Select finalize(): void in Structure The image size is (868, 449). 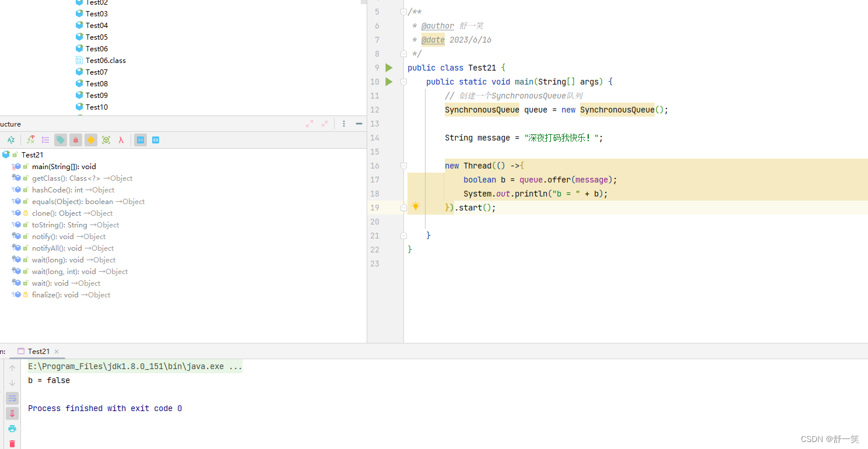71,294
